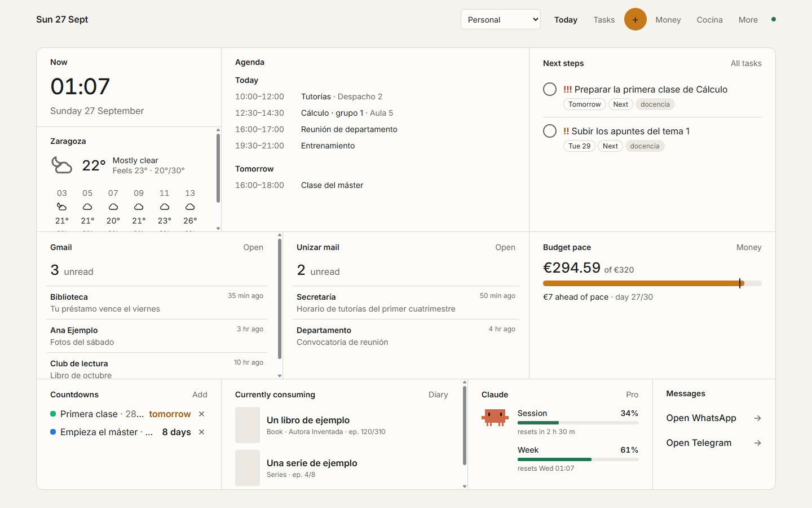Screen dimensions: 812x508
Task: Click the Claude pixel mascot icon
Action: click(495, 418)
